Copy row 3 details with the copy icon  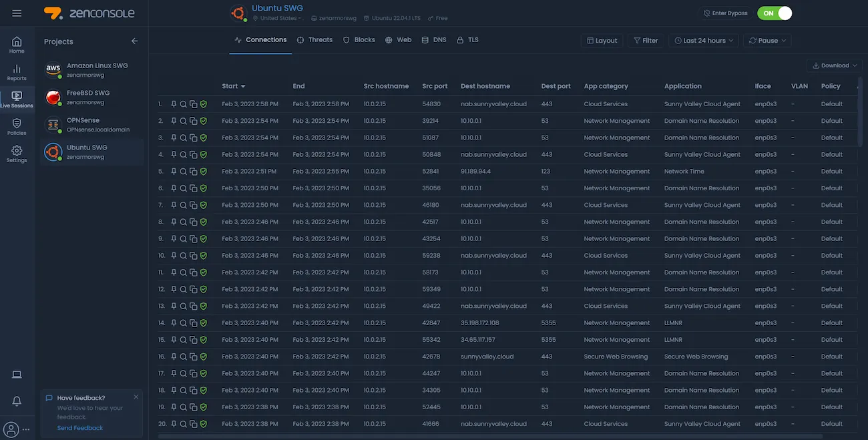point(193,138)
